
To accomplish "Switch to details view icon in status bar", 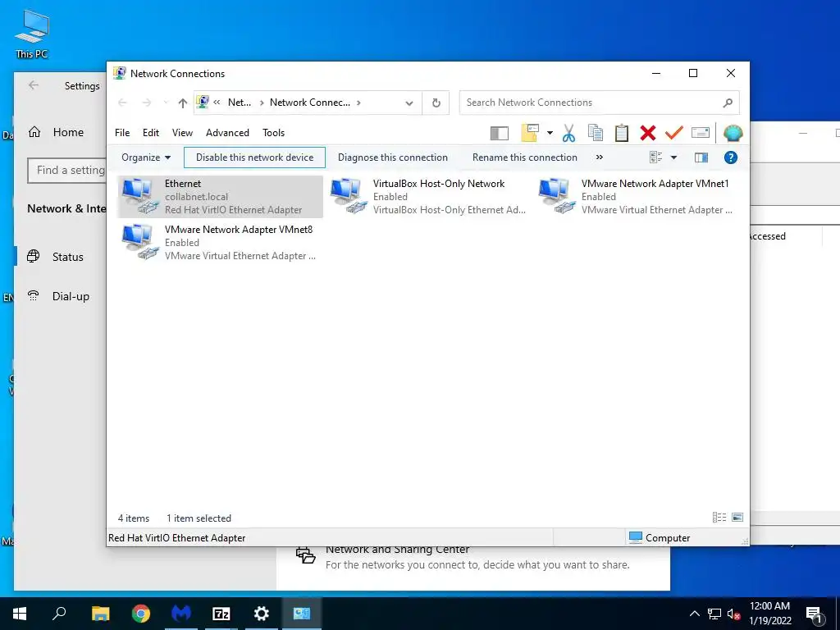I will 719,517.
